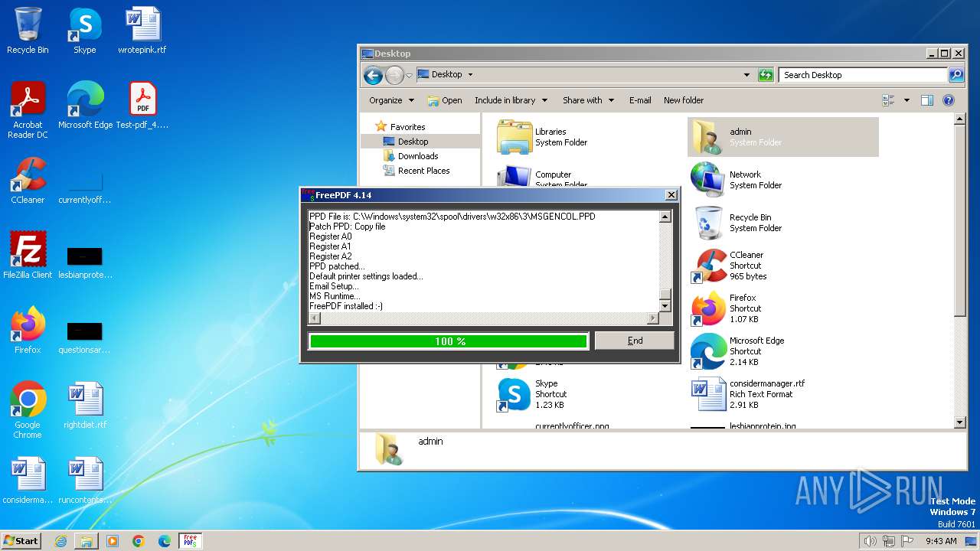
Task: Click the FreePDF 100 % progress bar
Action: 449,341
